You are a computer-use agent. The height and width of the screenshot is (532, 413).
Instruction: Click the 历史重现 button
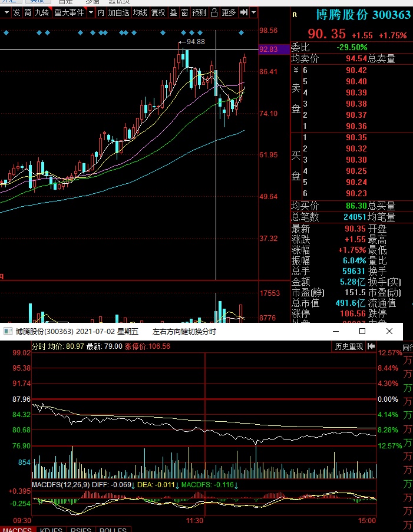[349, 346]
